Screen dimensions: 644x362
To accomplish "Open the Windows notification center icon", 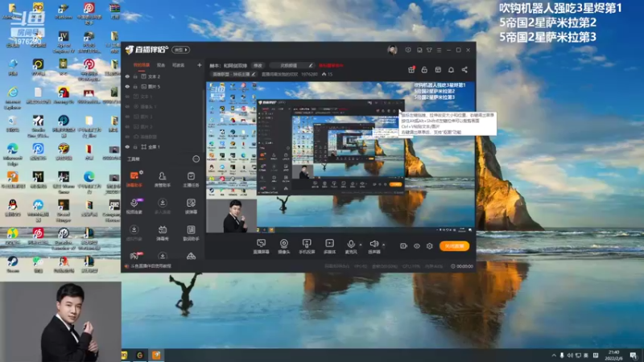I will (x=634, y=355).
